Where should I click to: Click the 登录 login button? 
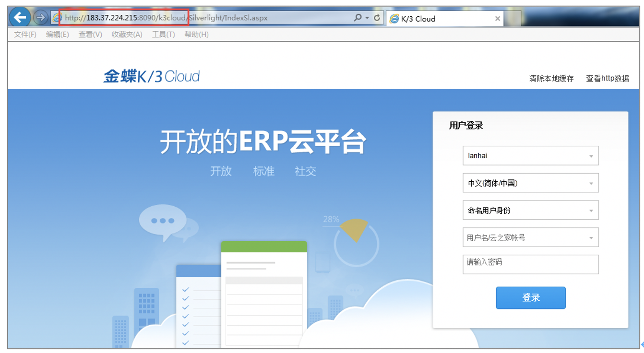[531, 298]
